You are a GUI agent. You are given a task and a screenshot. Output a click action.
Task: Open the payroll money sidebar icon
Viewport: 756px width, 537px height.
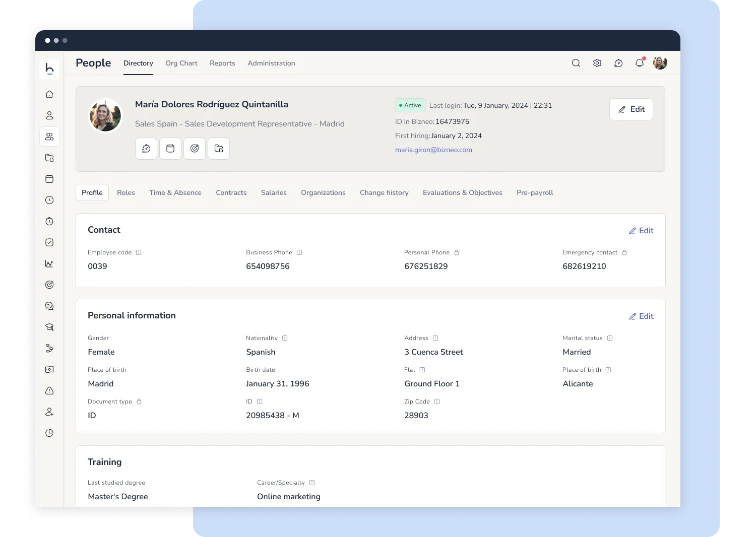49,369
